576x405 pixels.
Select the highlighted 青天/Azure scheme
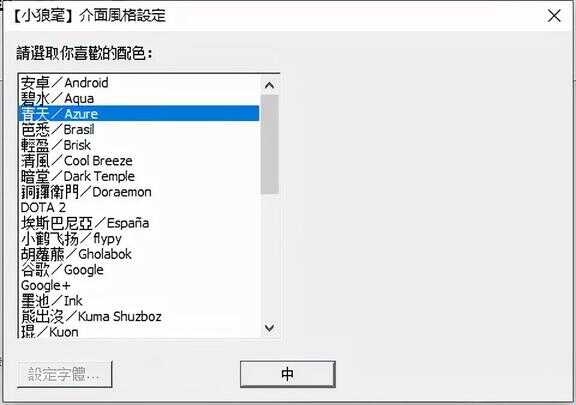(139, 114)
